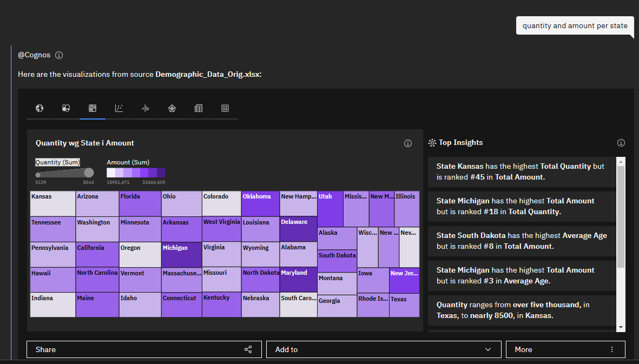Screen dimensions: 639x364
Task: Select the Connecticut treemap tile
Action: pos(181,305)
